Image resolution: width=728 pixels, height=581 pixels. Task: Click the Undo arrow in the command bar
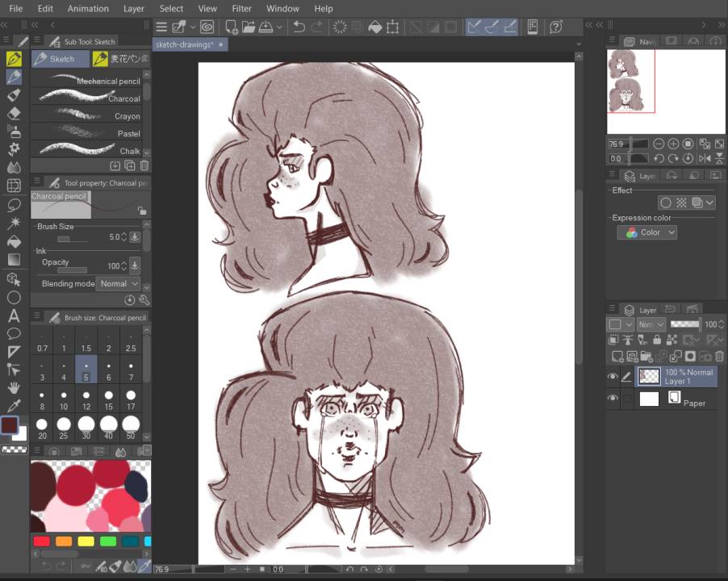click(x=299, y=27)
